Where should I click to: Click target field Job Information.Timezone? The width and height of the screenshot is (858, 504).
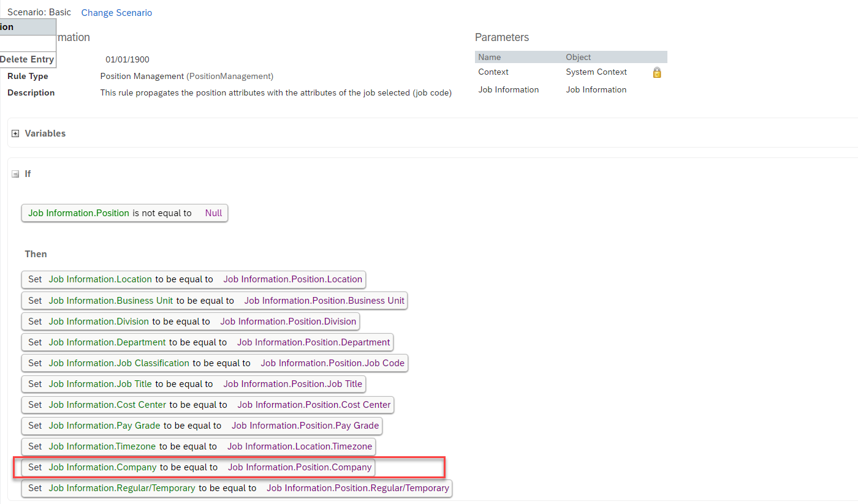102,446
